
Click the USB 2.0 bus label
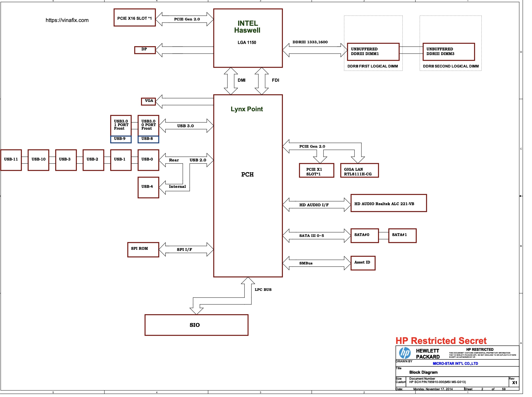coord(198,160)
